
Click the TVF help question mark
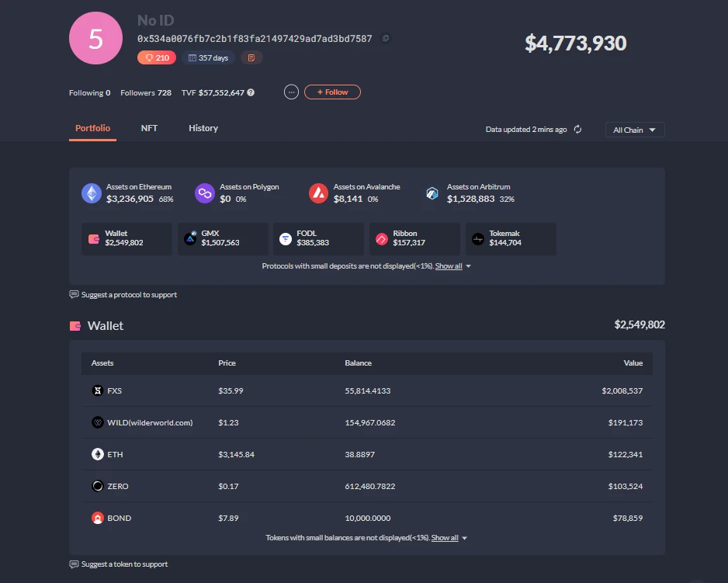[251, 92]
